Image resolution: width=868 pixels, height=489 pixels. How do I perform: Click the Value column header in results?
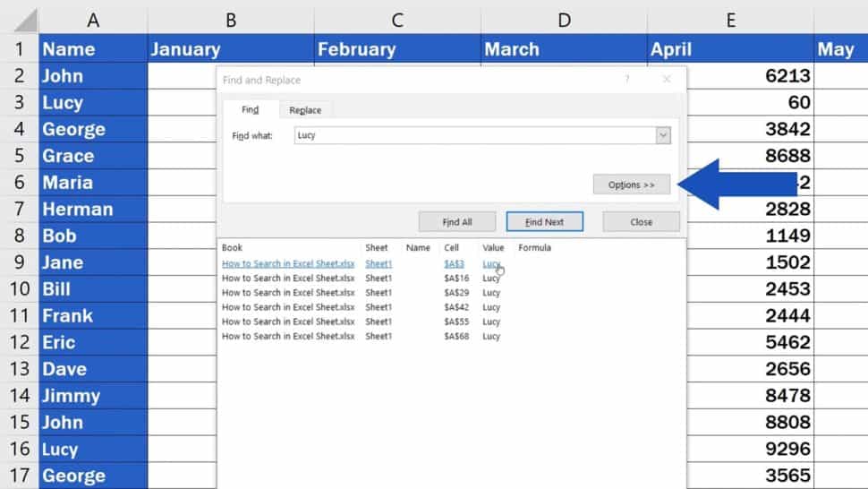pos(493,248)
